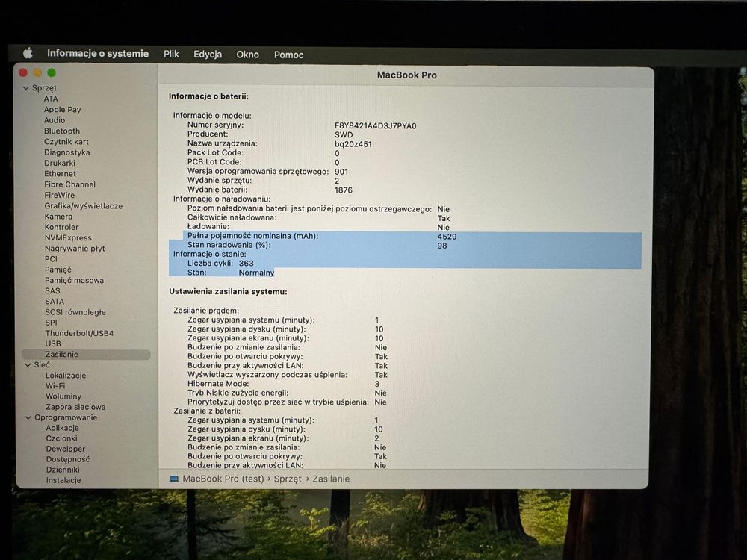The width and height of the screenshot is (747, 560).
Task: Select SCSI równoległe in the sidebar
Action: click(75, 312)
